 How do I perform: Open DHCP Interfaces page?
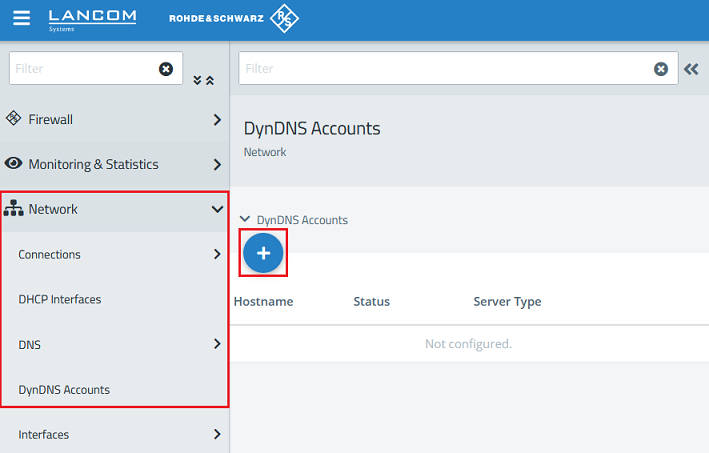60,299
